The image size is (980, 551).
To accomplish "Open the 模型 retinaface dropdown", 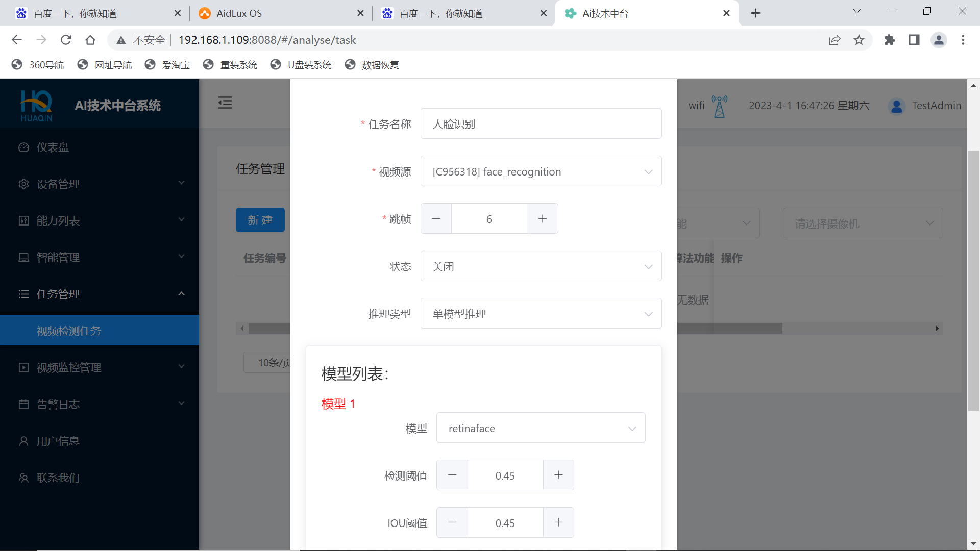I will pos(541,428).
